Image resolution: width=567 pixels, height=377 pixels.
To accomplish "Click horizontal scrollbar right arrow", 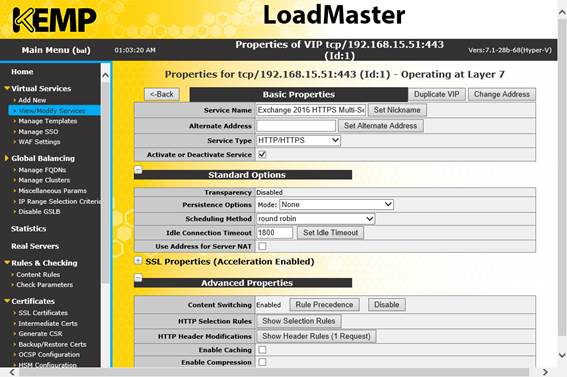I will point(545,372).
